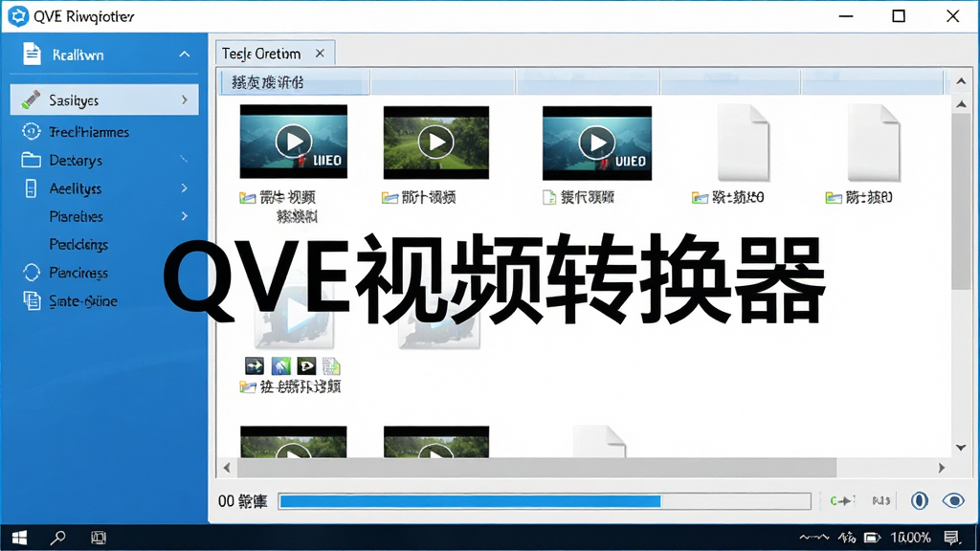Click the first column header in file list

point(295,82)
